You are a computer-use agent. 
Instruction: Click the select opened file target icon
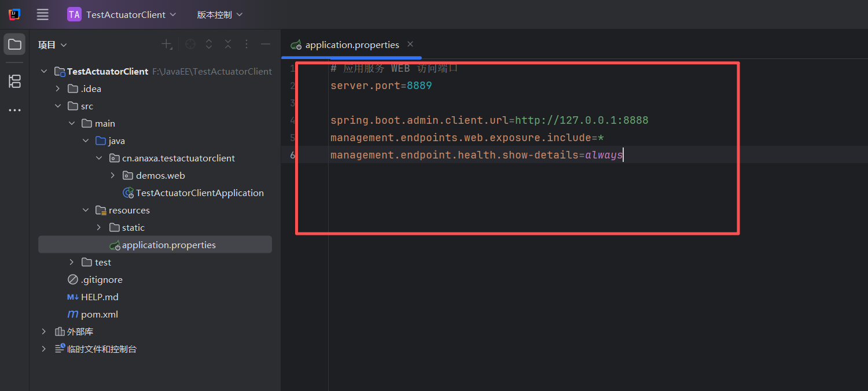tap(190, 45)
